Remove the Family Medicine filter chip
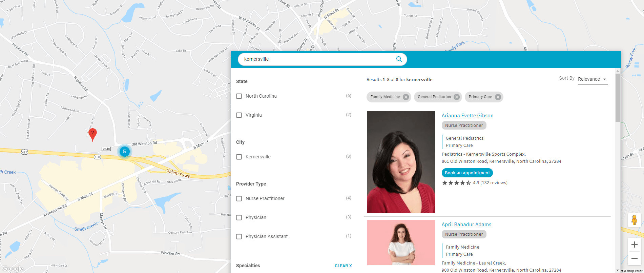 [x=406, y=97]
